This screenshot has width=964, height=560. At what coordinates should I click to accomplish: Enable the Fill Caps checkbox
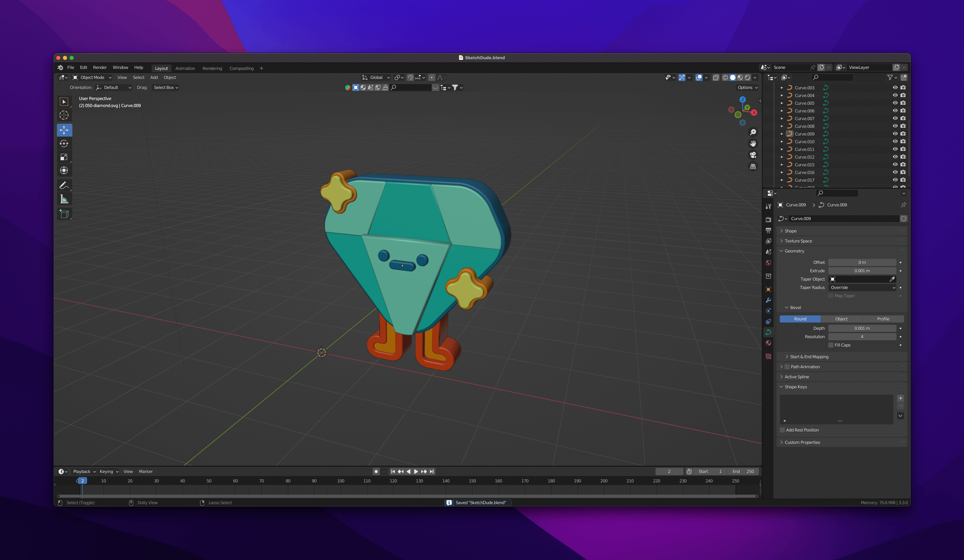(x=831, y=345)
